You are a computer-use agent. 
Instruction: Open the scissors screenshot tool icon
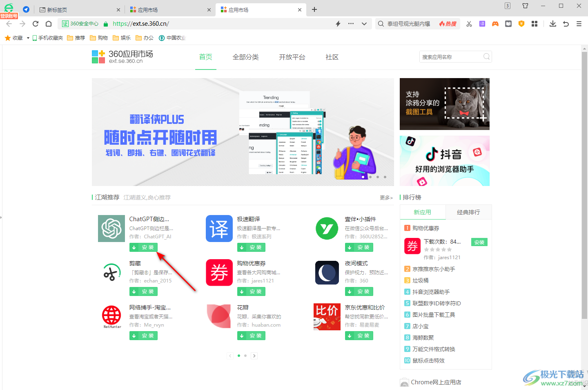coord(469,24)
